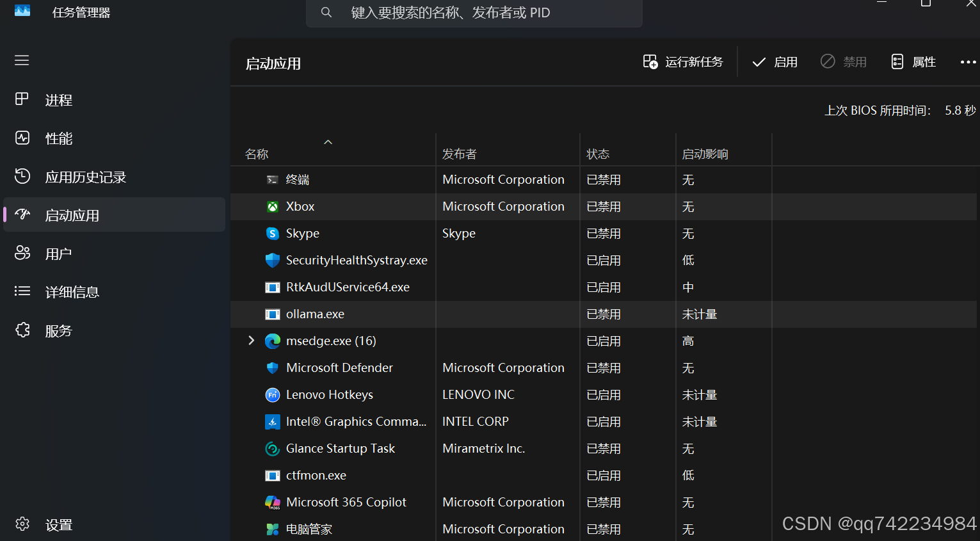Click the search box for name or PID
980x541 pixels.
[474, 13]
